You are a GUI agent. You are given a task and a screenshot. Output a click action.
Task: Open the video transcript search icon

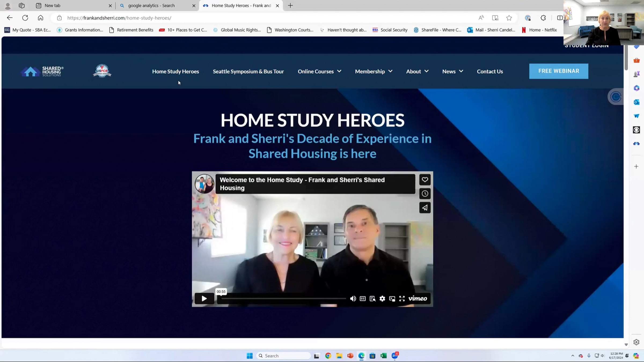pyautogui.click(x=372, y=298)
